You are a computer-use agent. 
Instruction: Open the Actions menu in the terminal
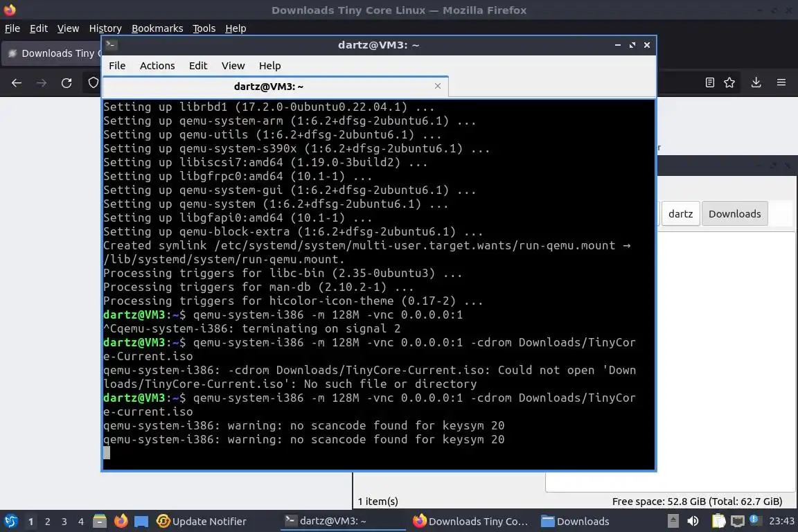[x=157, y=66]
